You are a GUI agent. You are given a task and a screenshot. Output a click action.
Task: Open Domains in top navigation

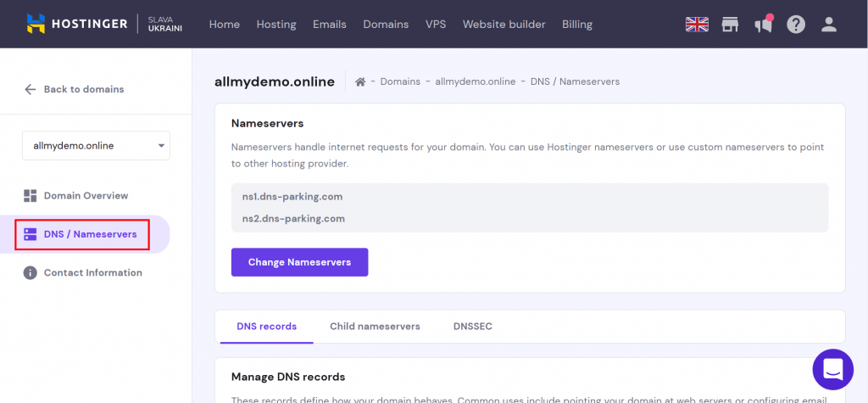386,25
